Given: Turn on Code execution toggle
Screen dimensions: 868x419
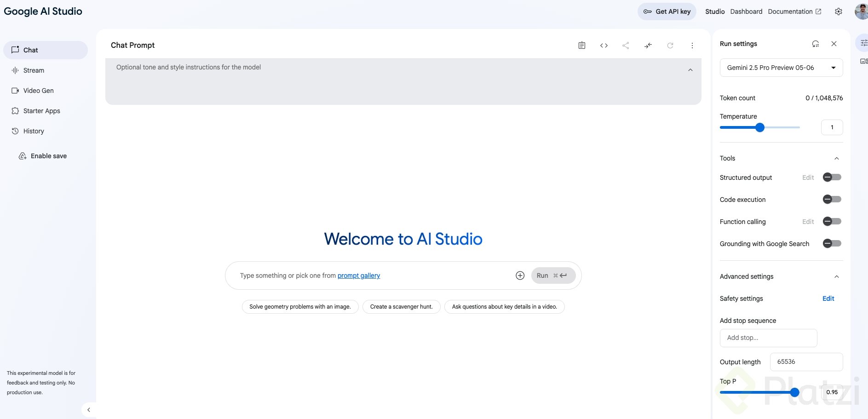Looking at the screenshot, I should tap(832, 200).
